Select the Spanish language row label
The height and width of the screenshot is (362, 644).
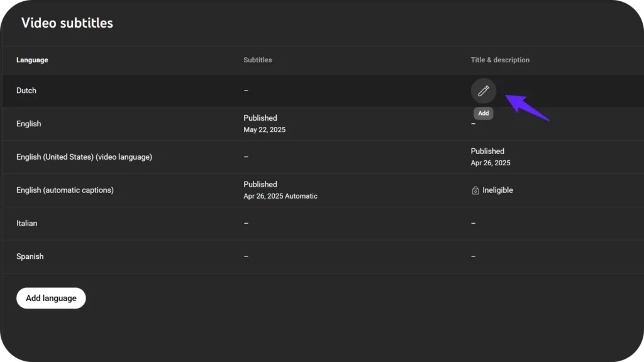tap(30, 256)
